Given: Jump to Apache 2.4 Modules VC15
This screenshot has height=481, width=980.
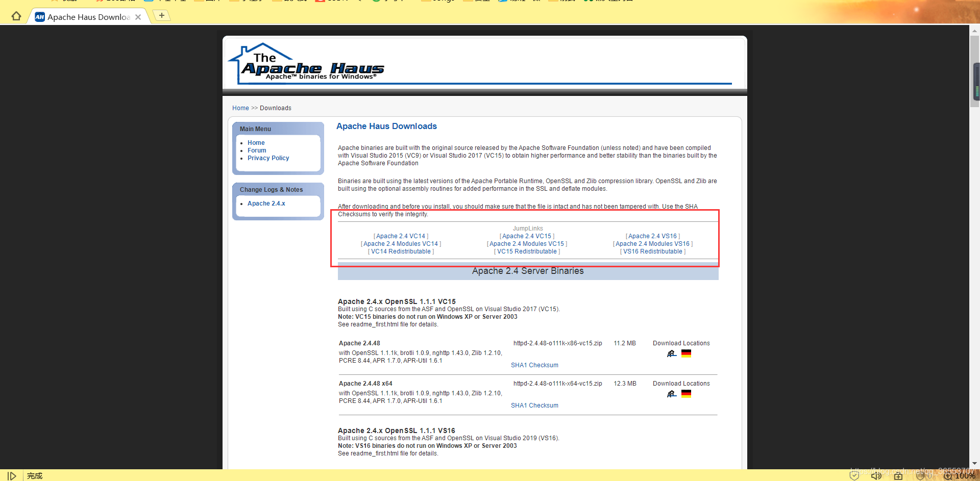Looking at the screenshot, I should pyautogui.click(x=527, y=244).
